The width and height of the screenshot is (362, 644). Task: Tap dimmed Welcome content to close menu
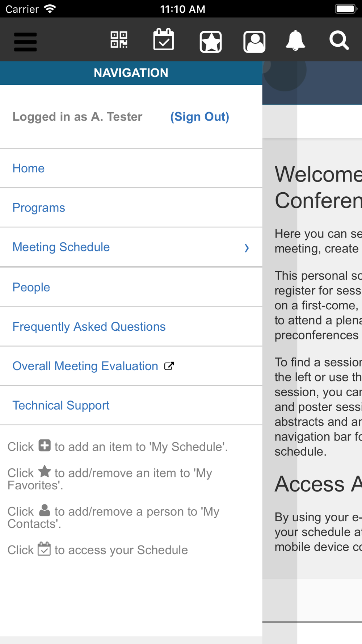[x=318, y=187]
